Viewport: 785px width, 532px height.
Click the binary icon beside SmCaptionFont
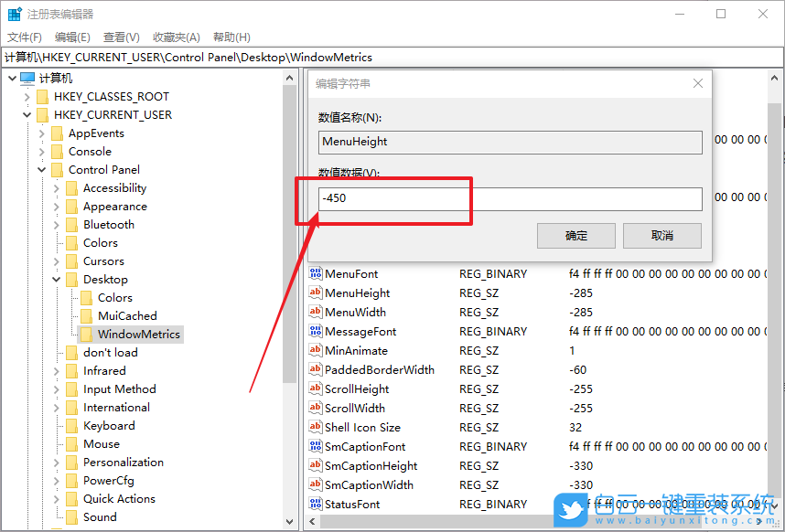click(x=316, y=446)
